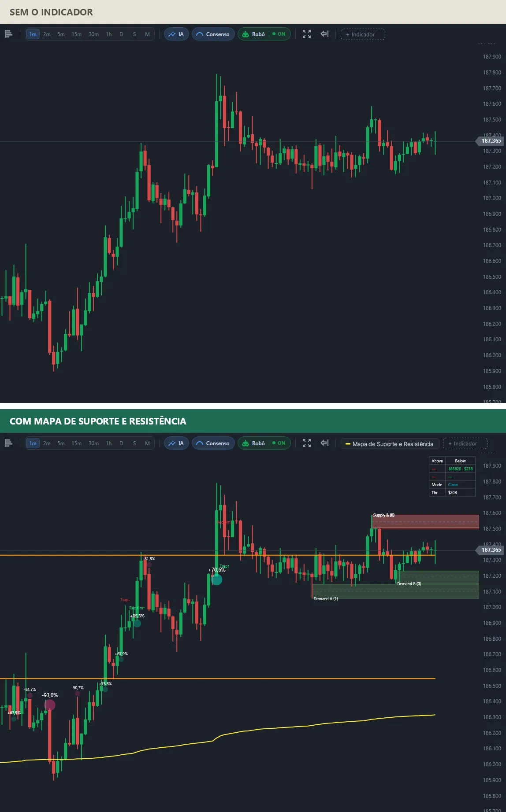Click the Above column header in table
This screenshot has height=812, width=506.
pyautogui.click(x=437, y=461)
